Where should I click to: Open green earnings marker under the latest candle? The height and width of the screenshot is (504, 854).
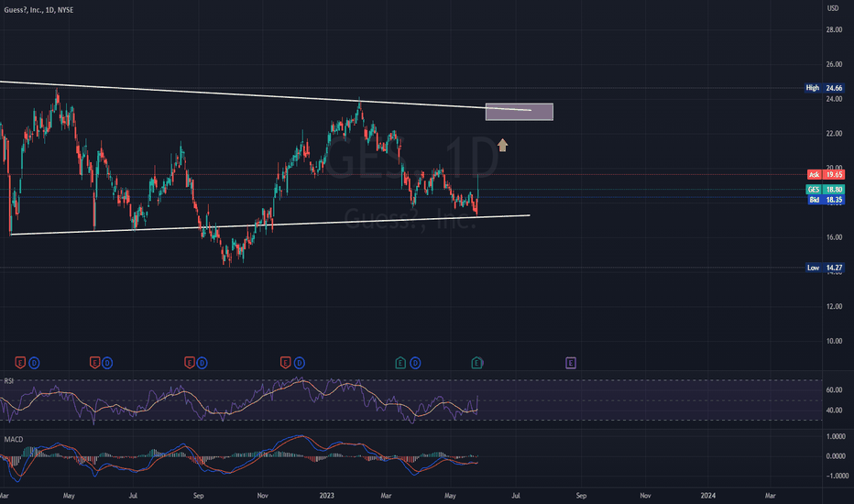[476, 363]
